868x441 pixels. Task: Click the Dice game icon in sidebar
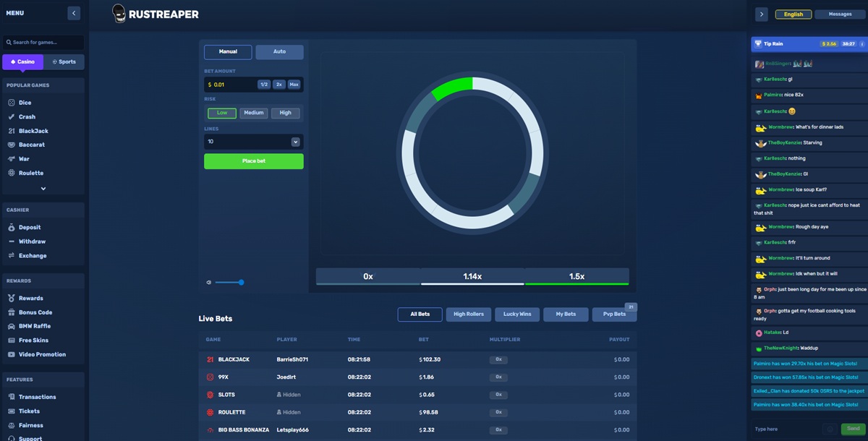tap(12, 103)
